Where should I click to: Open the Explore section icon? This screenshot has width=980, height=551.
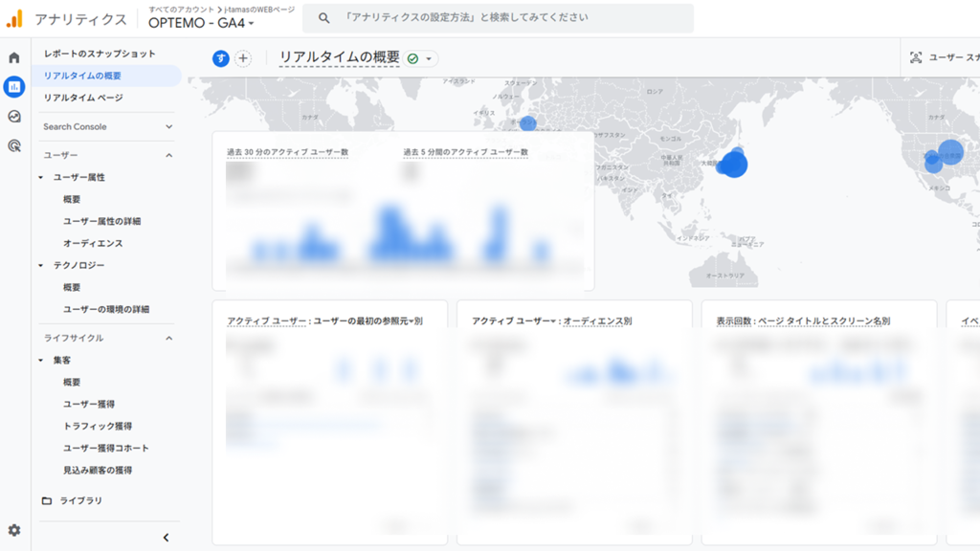click(x=13, y=117)
